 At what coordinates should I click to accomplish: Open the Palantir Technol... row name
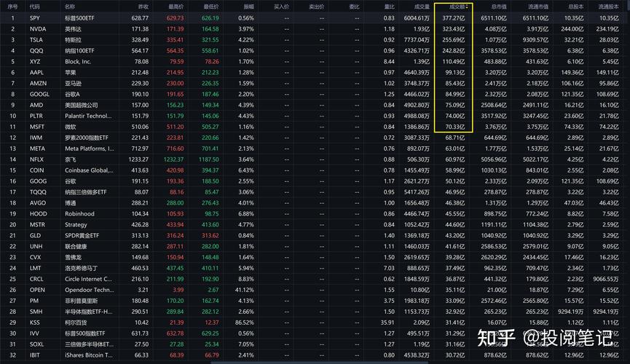(x=88, y=116)
